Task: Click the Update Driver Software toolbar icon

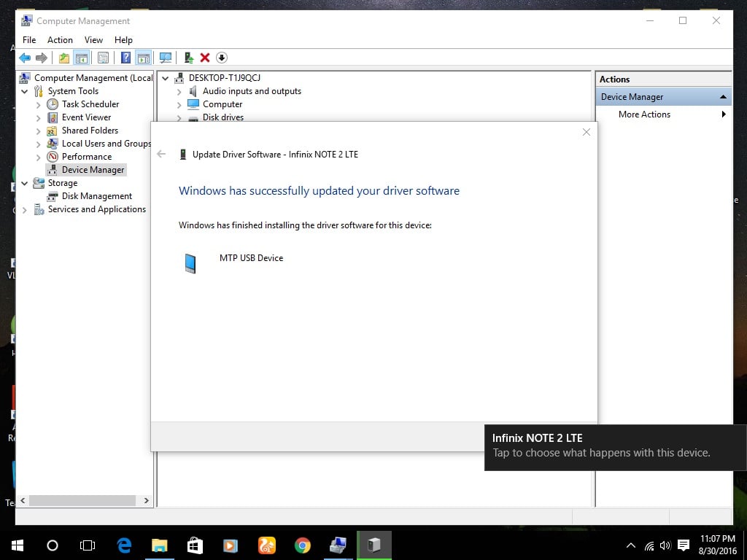Action: pos(189,58)
